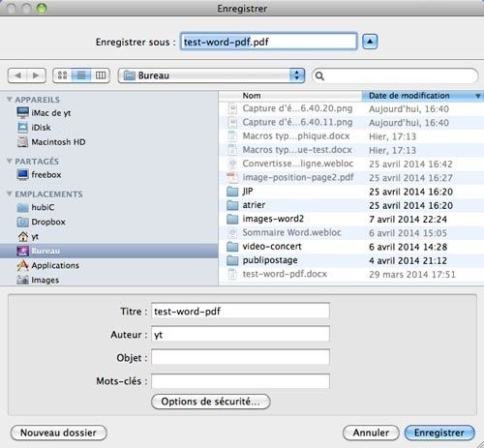Collapse the EMPLACEMENTS sidebar section
The width and height of the screenshot is (484, 448).
[10, 194]
